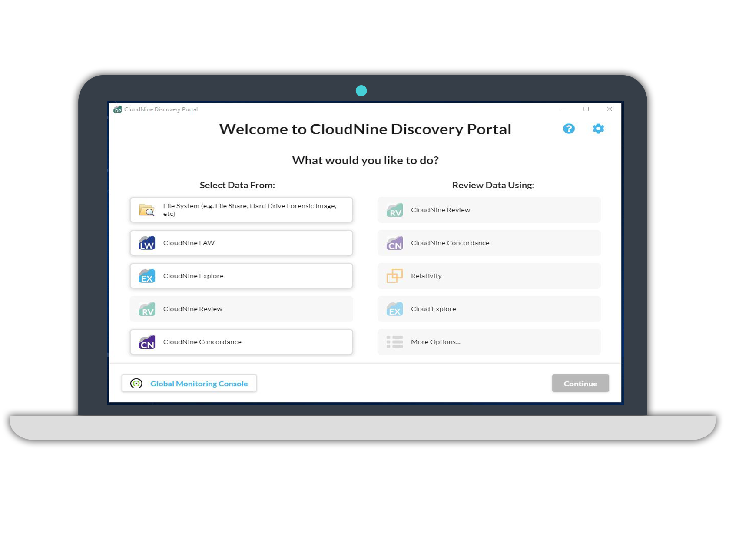The image size is (729, 560).
Task: Maximize the Discovery Portal window
Action: 586,109
